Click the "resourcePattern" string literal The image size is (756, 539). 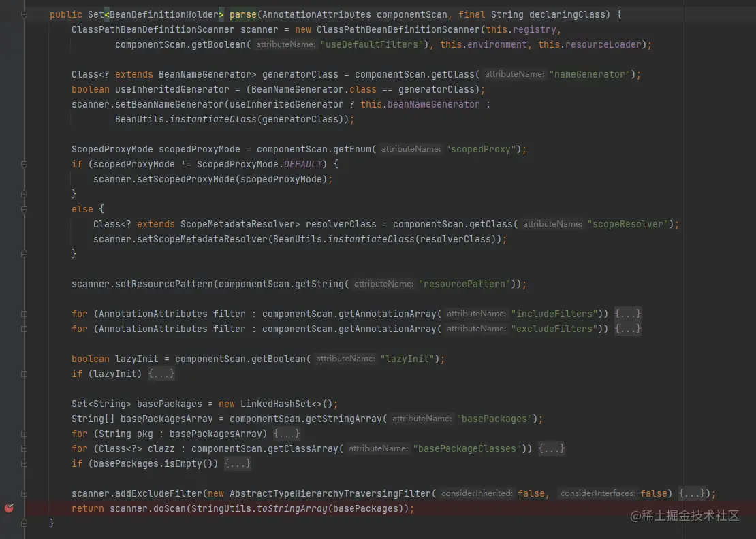(x=464, y=284)
